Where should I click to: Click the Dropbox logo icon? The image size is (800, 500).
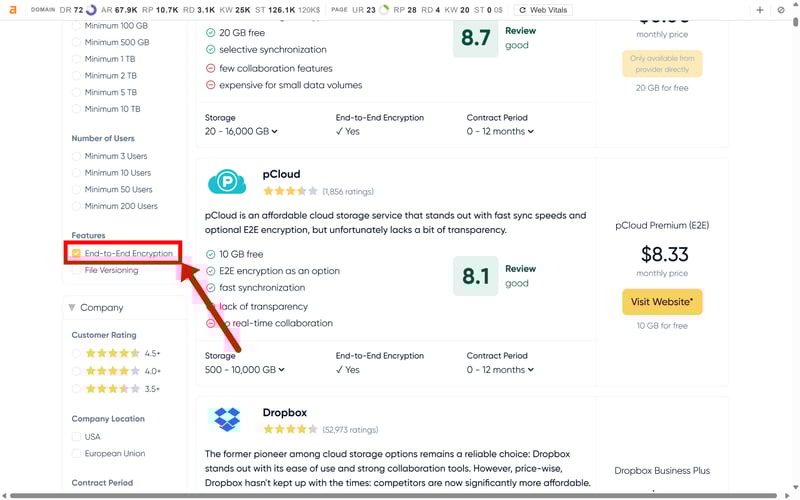coord(227,420)
